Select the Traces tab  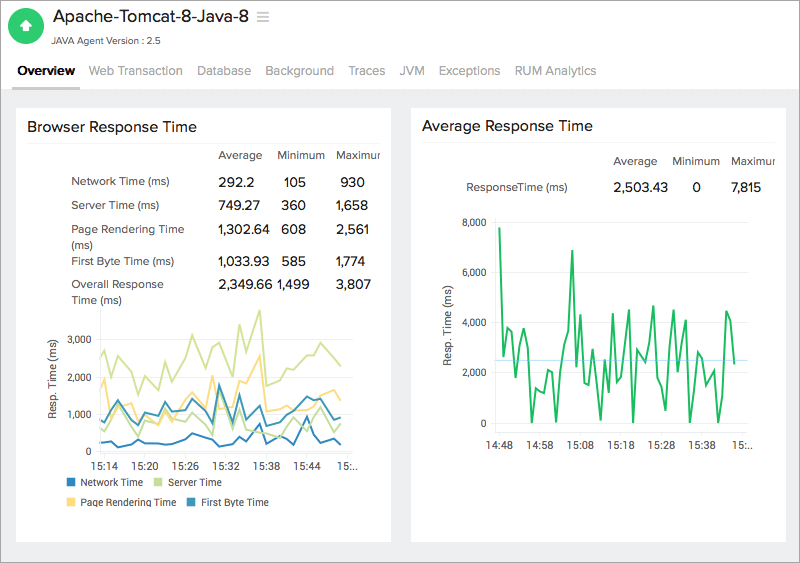click(366, 71)
